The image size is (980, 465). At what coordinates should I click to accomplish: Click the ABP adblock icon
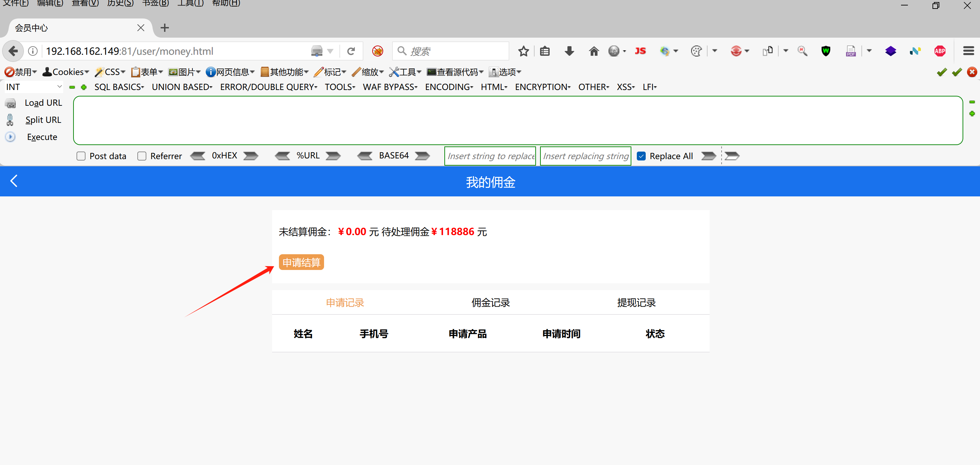(940, 51)
